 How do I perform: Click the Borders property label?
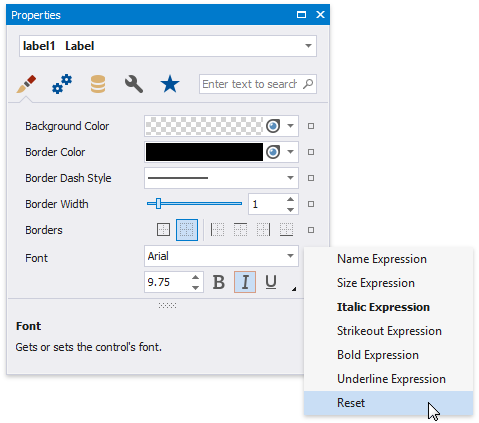pos(44,230)
